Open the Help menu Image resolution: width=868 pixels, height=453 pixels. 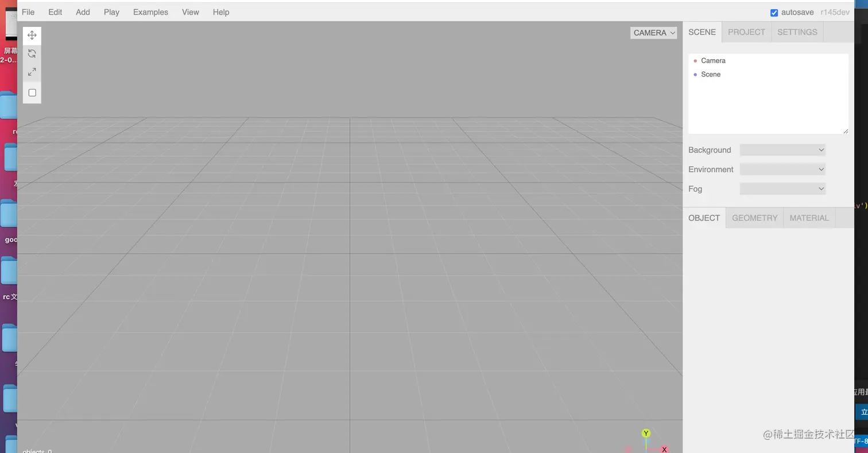point(221,12)
